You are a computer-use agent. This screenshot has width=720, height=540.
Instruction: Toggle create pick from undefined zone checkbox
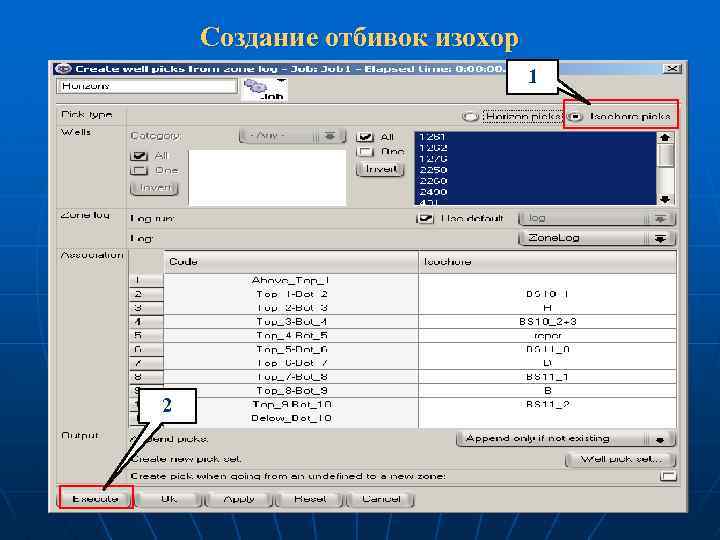(668, 477)
